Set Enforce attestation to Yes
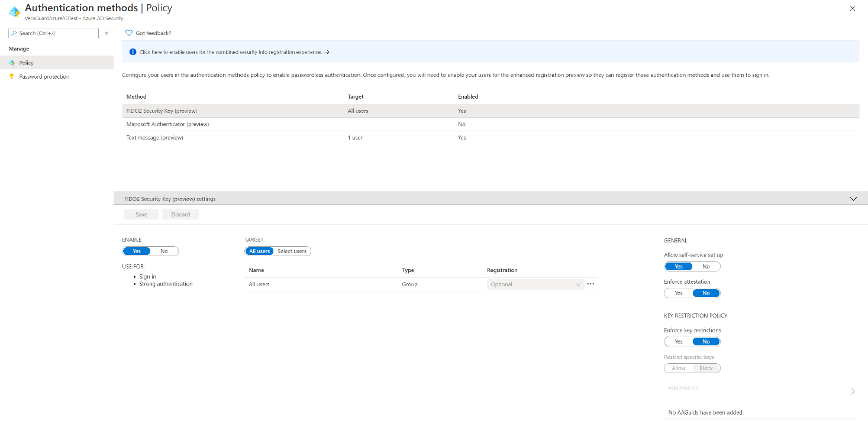 (678, 293)
